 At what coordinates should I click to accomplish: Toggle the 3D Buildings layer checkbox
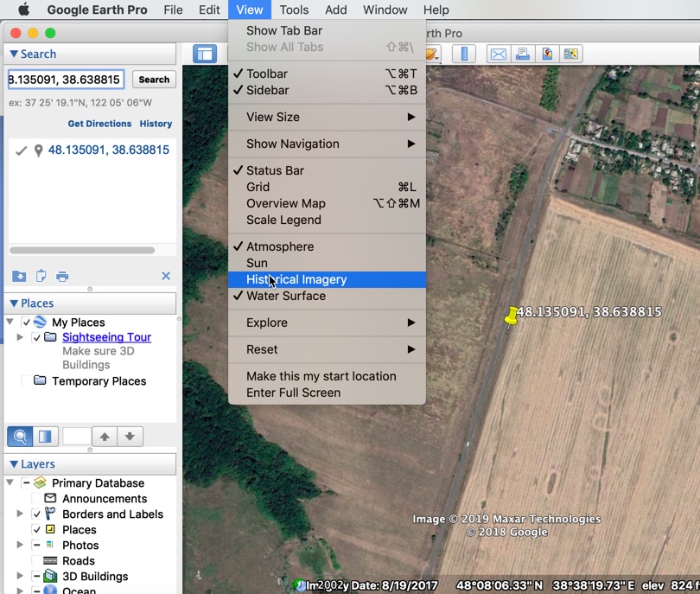point(36,577)
